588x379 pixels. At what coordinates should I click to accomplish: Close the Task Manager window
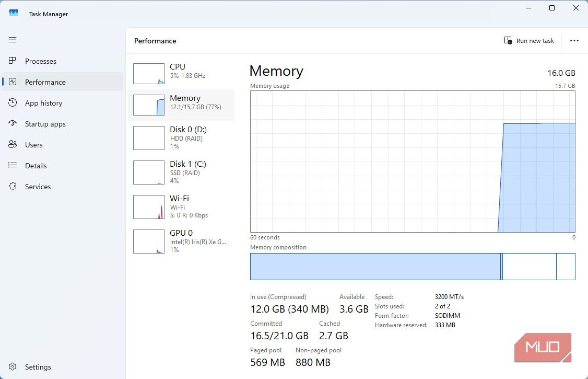[x=575, y=8]
